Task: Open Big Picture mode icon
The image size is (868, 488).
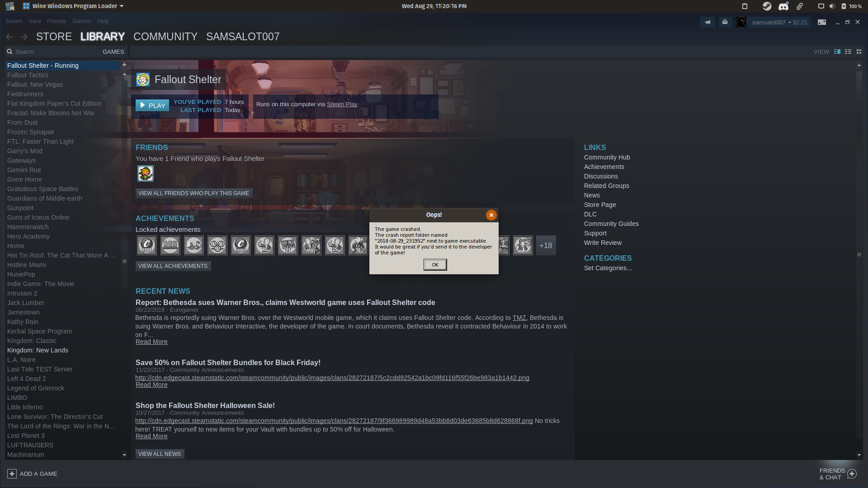Action: pos(822,22)
